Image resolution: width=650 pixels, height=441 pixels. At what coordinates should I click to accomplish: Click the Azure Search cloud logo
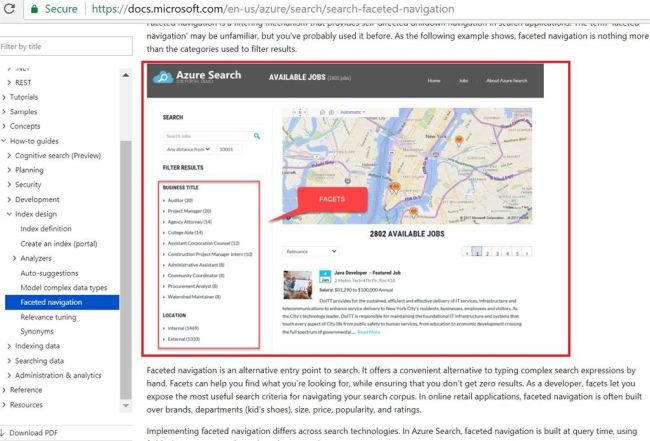[163, 77]
